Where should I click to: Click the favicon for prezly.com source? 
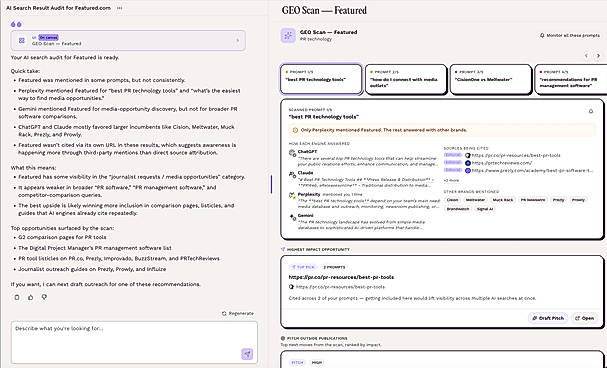(468, 170)
